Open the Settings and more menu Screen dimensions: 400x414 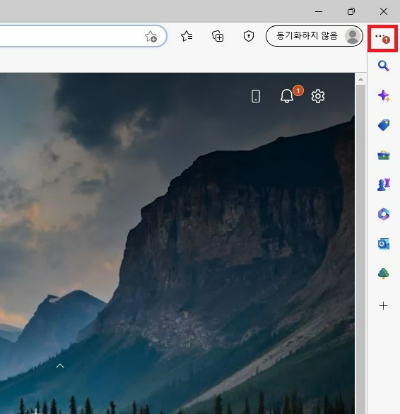(382, 38)
